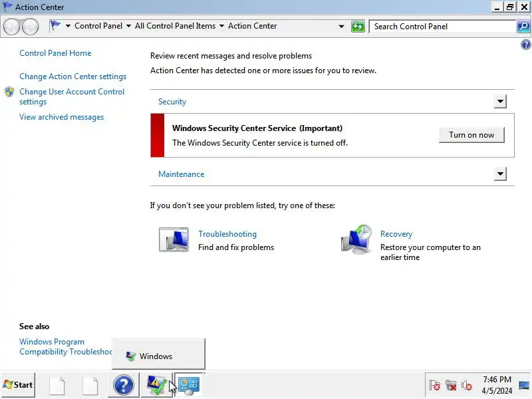Open View archived messages link

pyautogui.click(x=61, y=117)
